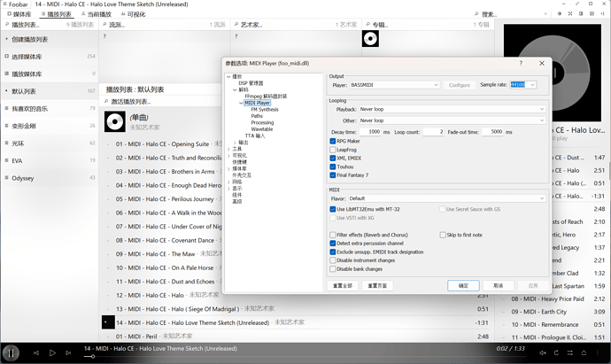Open the Flavor Default dropdown

[x=446, y=198]
